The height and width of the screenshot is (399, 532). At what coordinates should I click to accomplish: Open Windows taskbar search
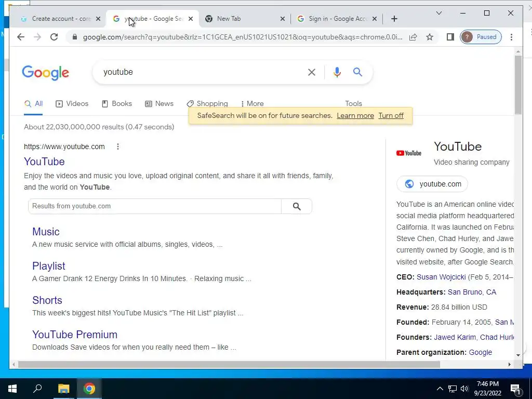point(37,389)
